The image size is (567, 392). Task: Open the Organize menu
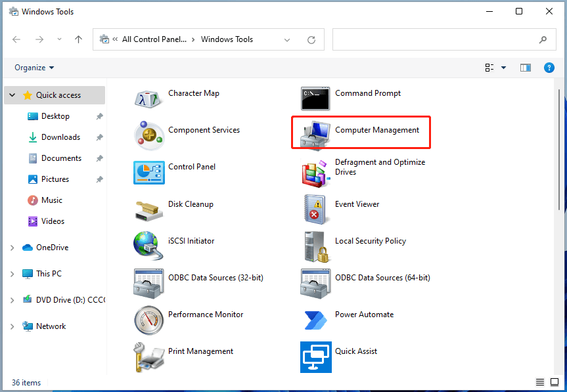29,67
